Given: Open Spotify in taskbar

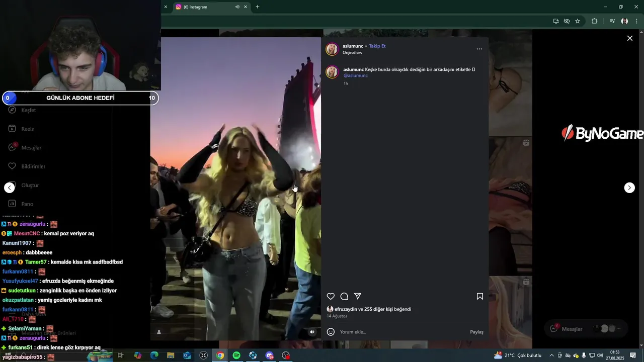Looking at the screenshot, I should pyautogui.click(x=236, y=355).
